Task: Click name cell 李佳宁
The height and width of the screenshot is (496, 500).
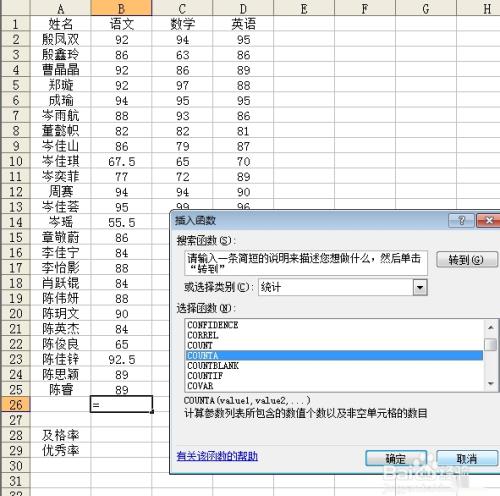Action: pyautogui.click(x=60, y=253)
